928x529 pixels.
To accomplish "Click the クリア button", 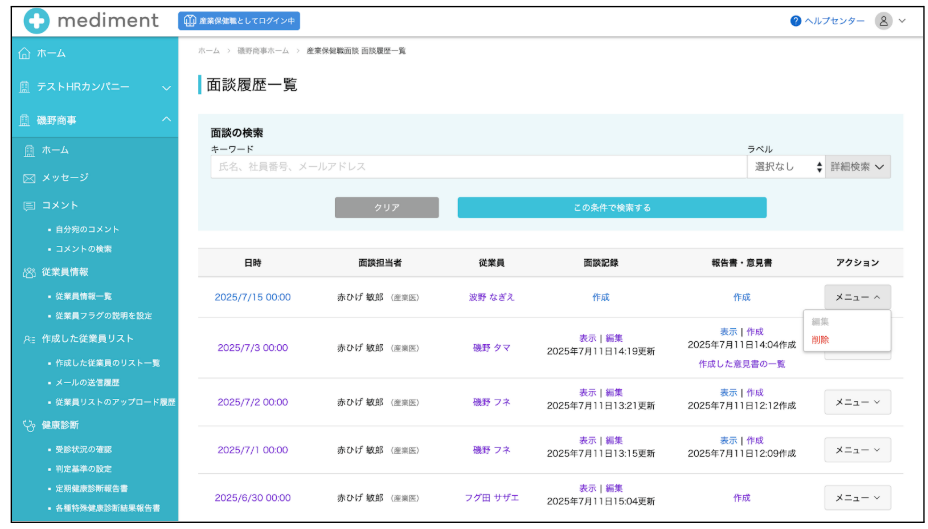I will pos(386,208).
